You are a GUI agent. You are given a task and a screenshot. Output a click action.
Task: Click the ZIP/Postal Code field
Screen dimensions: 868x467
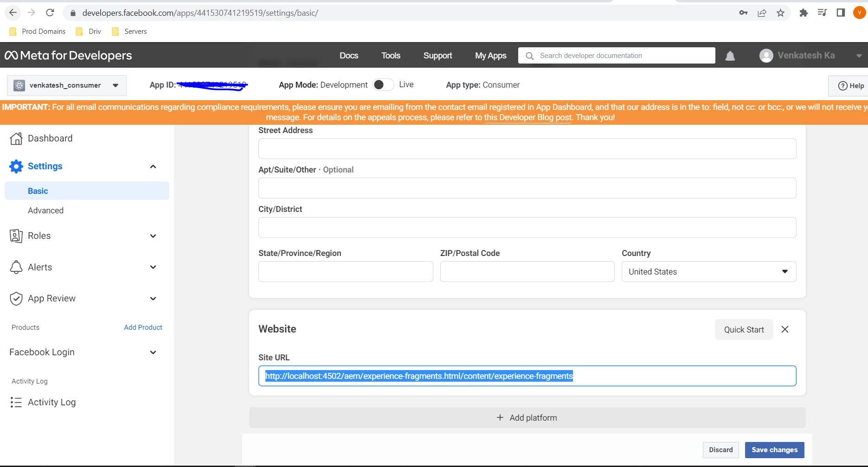[527, 272]
